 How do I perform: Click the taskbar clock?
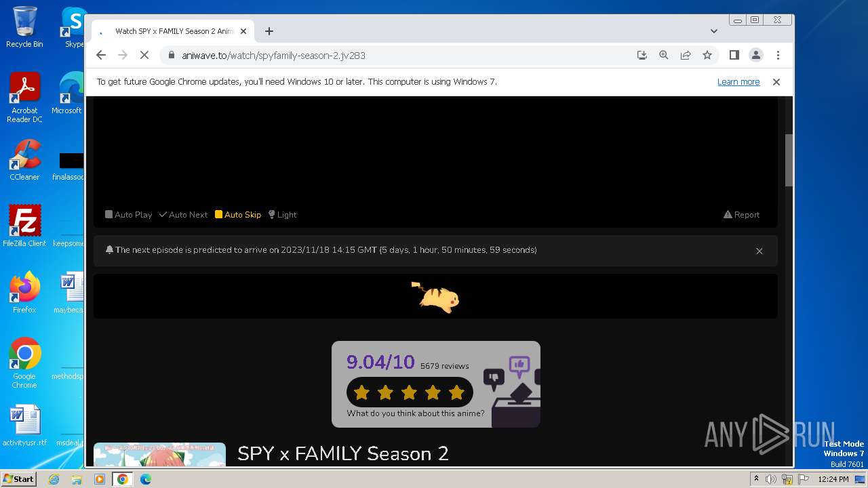(x=833, y=479)
